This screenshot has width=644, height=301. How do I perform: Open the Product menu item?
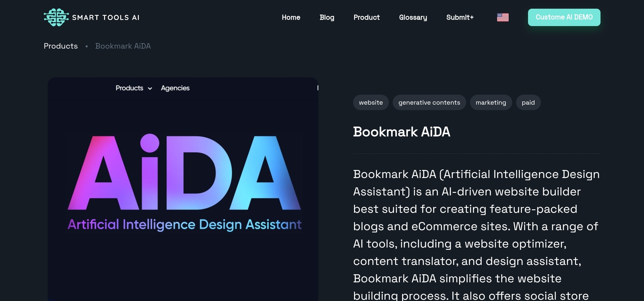point(367,17)
